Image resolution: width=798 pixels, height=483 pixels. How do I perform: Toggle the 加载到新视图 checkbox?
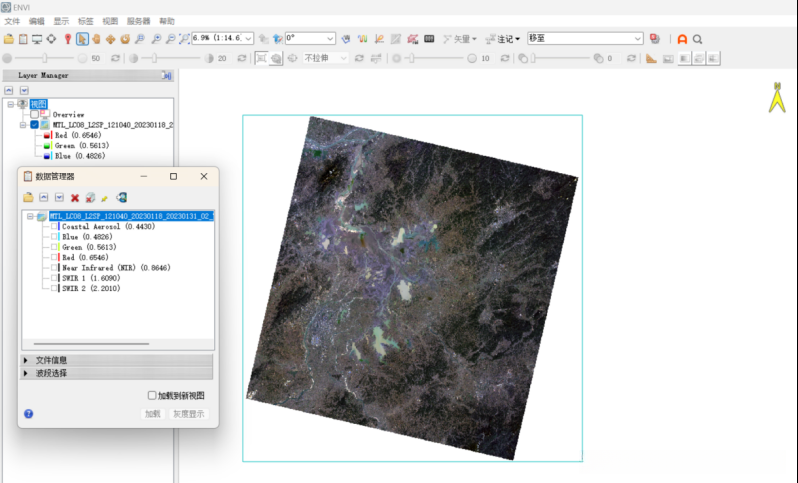pyautogui.click(x=152, y=395)
